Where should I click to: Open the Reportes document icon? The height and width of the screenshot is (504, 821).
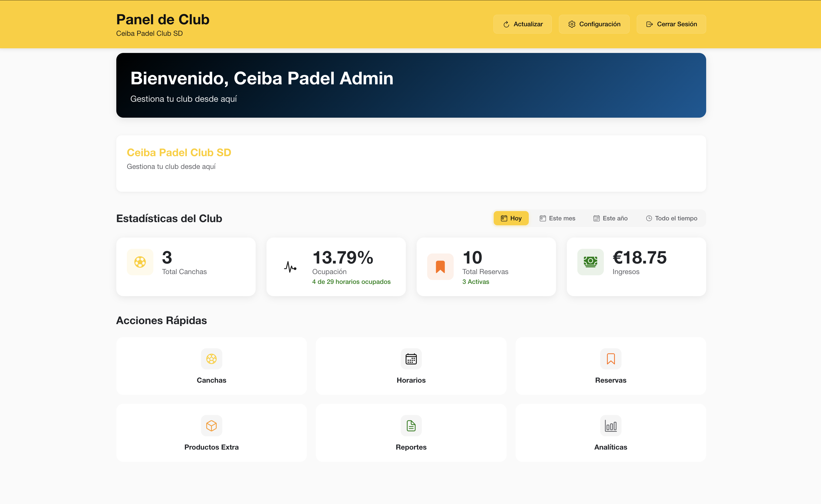tap(411, 426)
